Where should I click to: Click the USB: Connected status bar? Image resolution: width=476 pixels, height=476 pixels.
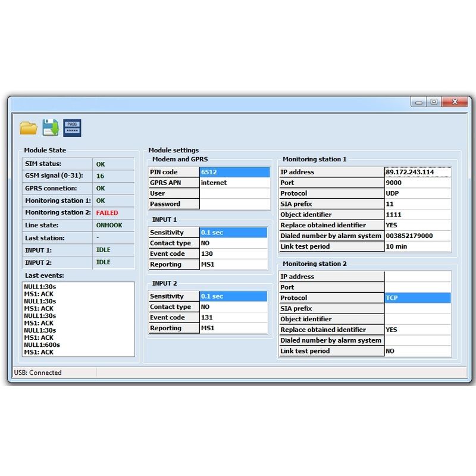39,372
